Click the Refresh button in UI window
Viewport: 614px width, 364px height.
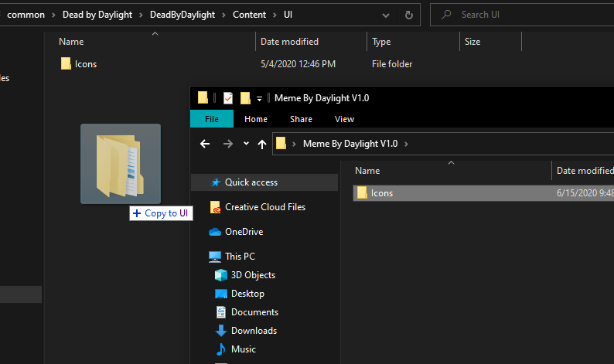[409, 15]
